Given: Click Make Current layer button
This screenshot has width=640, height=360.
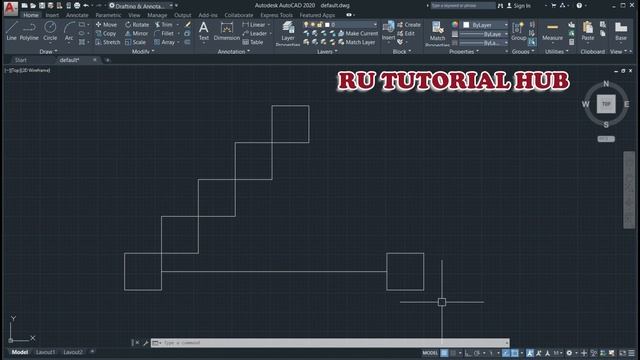Looking at the screenshot, I should pos(358,33).
